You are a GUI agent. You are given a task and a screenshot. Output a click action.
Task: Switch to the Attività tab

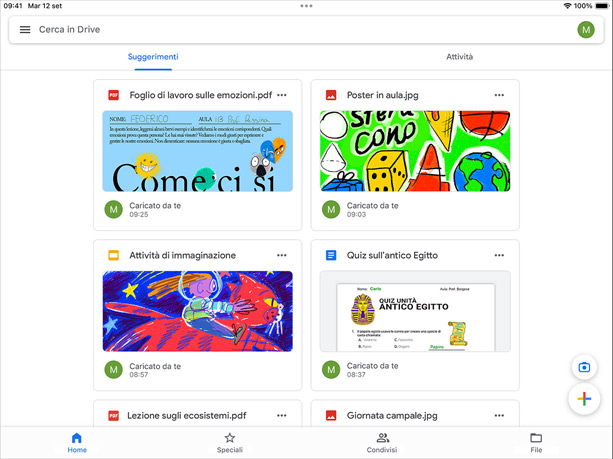click(x=459, y=57)
